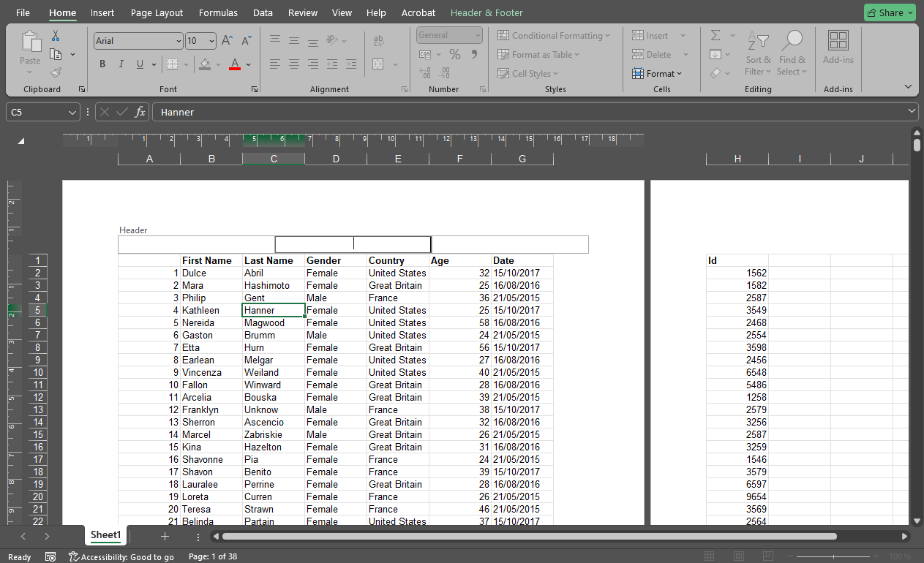Toggle Underline formatting
The height and width of the screenshot is (563, 924).
tap(140, 64)
